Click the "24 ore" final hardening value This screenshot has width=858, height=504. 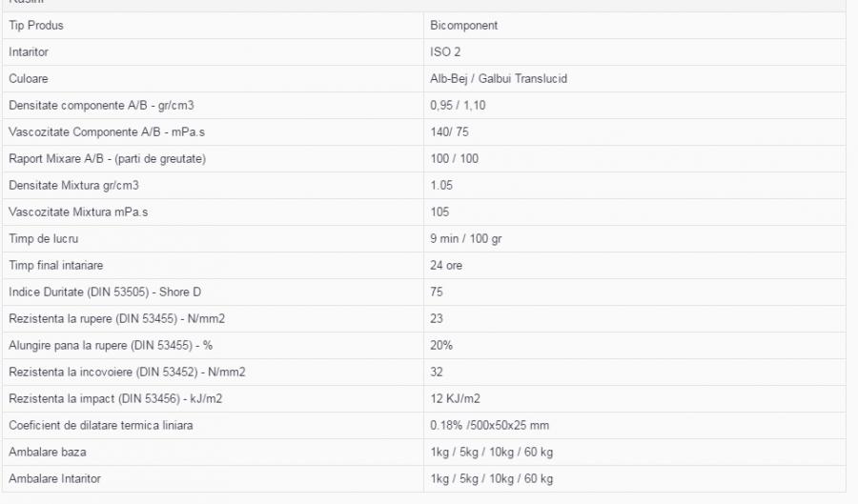[x=446, y=266]
